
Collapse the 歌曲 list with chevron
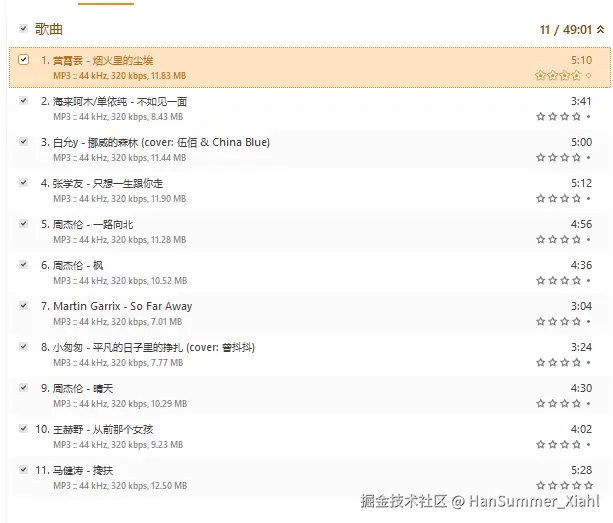pos(600,30)
